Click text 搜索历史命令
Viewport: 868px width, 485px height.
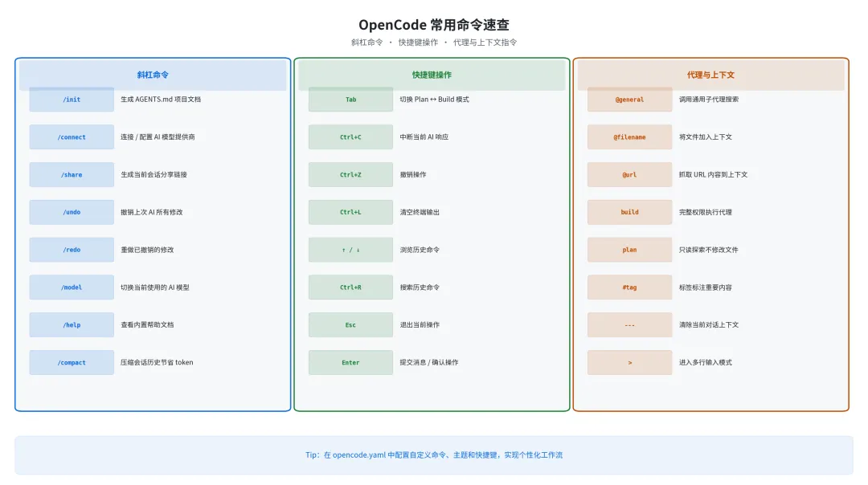(x=420, y=287)
